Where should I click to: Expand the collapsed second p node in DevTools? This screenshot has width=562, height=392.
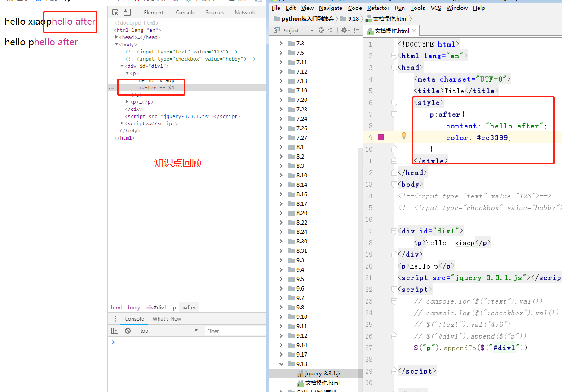(x=128, y=102)
